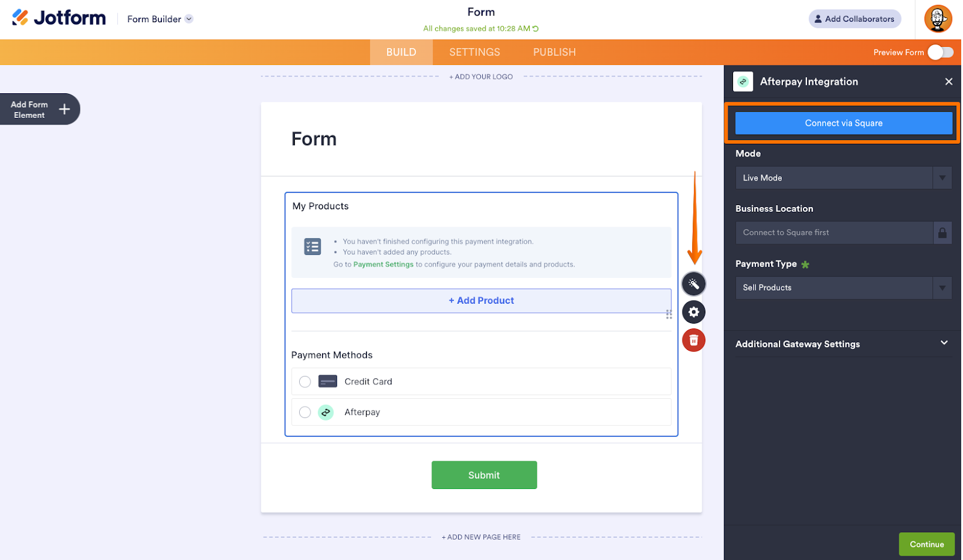
Task: Click Add New Page Here
Action: point(482,538)
